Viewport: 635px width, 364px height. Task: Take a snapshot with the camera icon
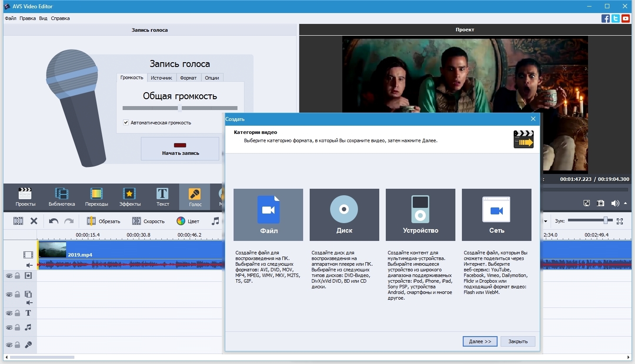[x=601, y=203]
